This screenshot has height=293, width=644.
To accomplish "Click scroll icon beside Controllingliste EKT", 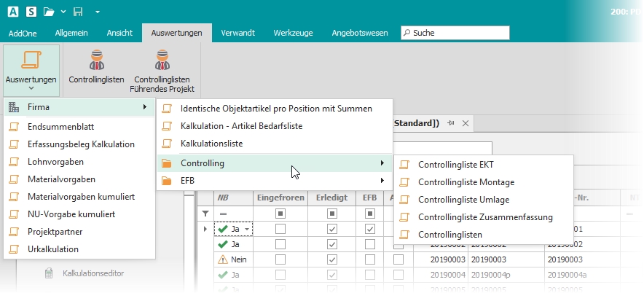I will (x=404, y=165).
